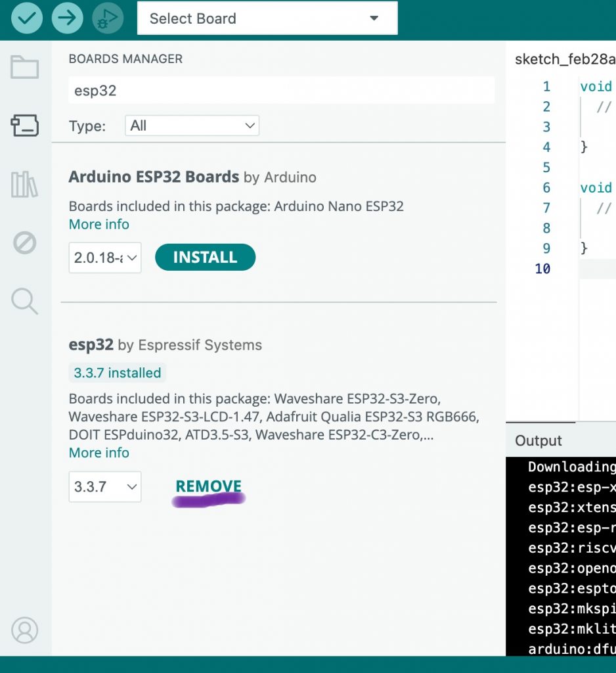Image resolution: width=616 pixels, height=673 pixels.
Task: Open the Search magnifier in sidebar
Action: (x=25, y=301)
